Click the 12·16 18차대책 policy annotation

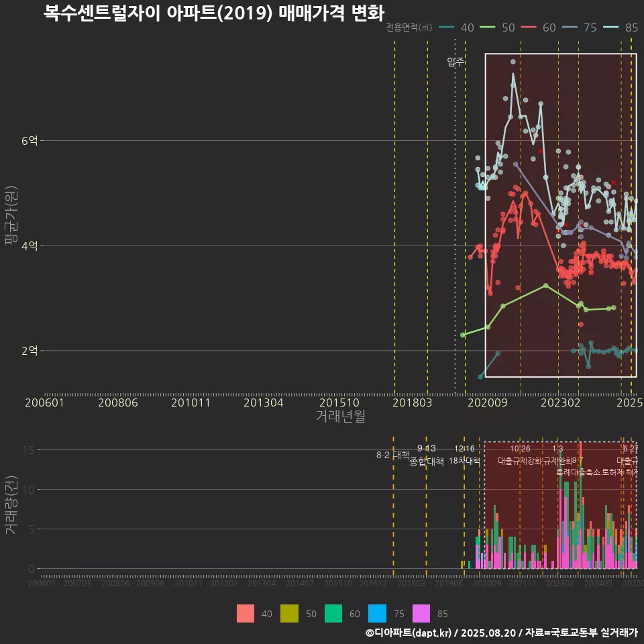(x=464, y=455)
